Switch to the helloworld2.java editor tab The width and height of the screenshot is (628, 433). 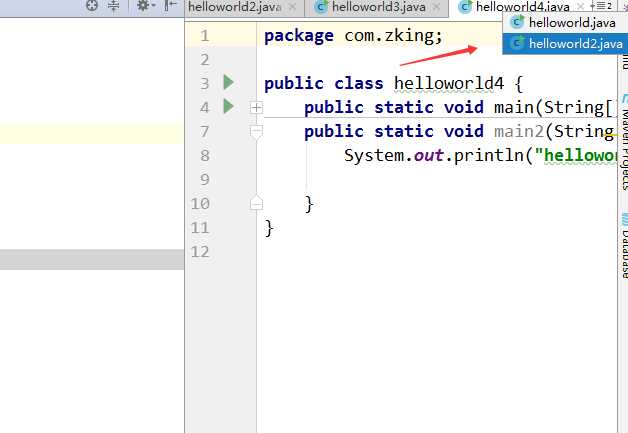tap(235, 7)
